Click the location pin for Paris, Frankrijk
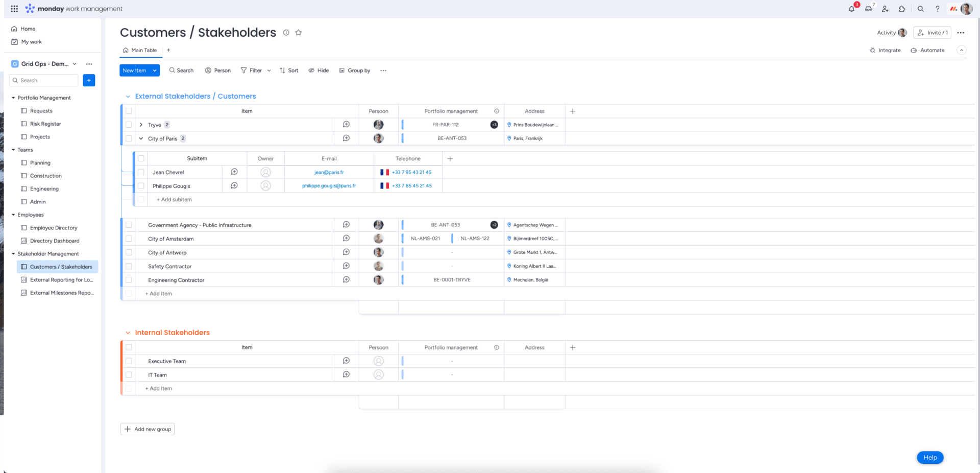Viewport: 980px width, 473px height. (x=509, y=138)
